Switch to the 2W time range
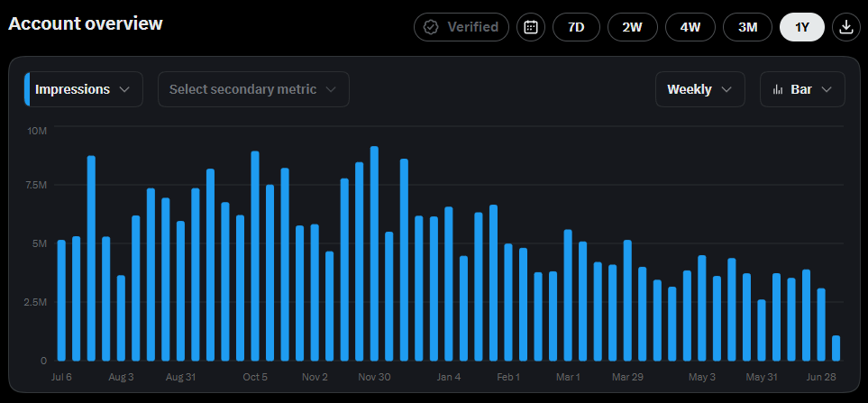 pyautogui.click(x=632, y=27)
